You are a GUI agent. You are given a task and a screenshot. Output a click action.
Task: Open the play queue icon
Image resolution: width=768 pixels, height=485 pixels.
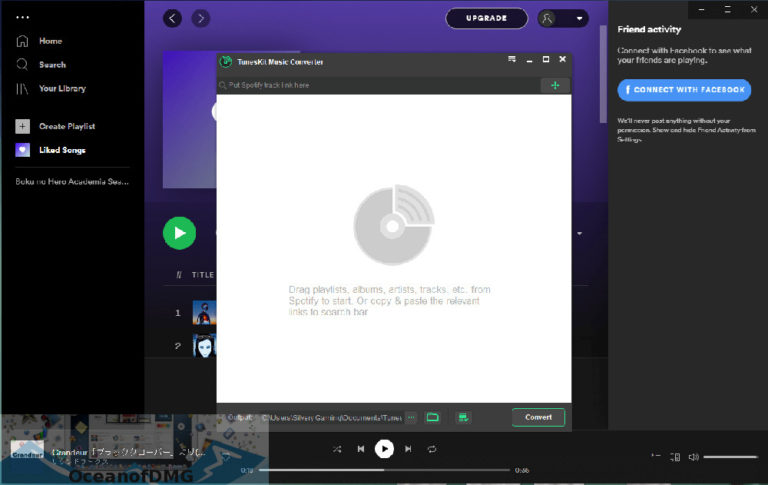(x=656, y=457)
